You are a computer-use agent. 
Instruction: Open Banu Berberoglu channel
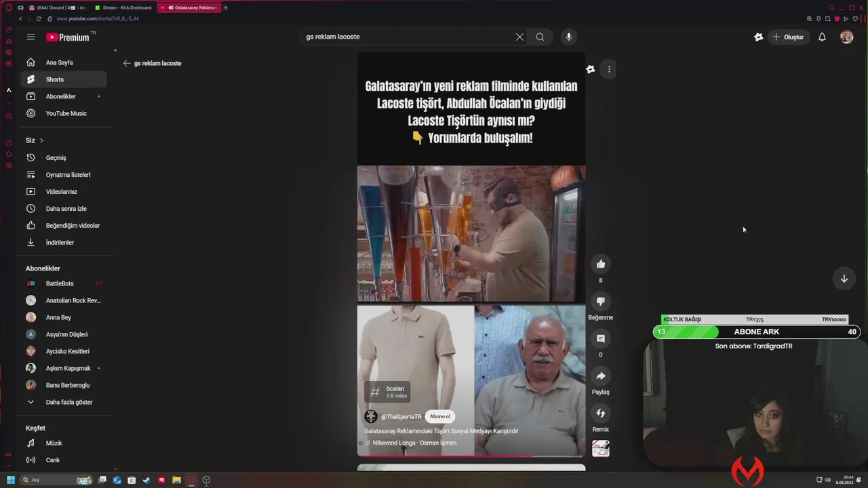64,385
